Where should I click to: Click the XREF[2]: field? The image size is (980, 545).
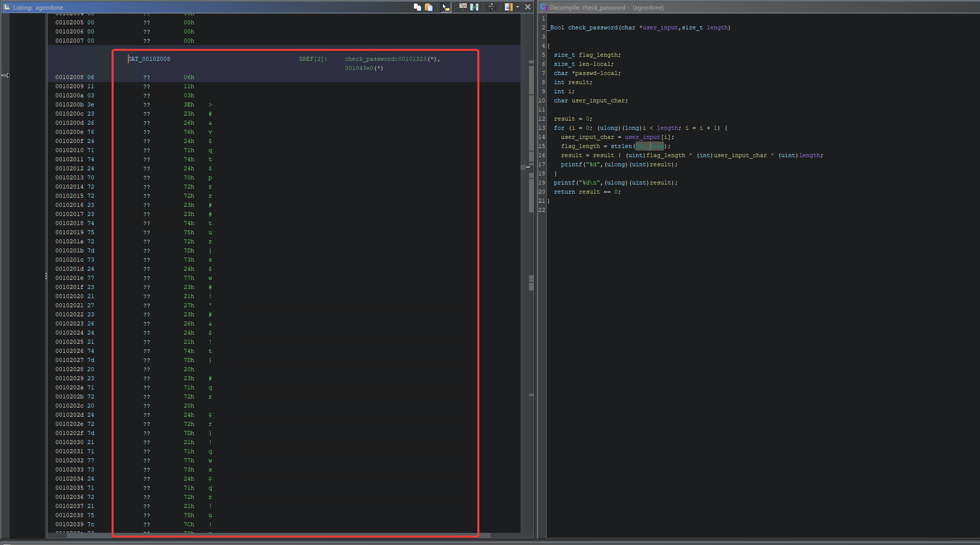(313, 59)
